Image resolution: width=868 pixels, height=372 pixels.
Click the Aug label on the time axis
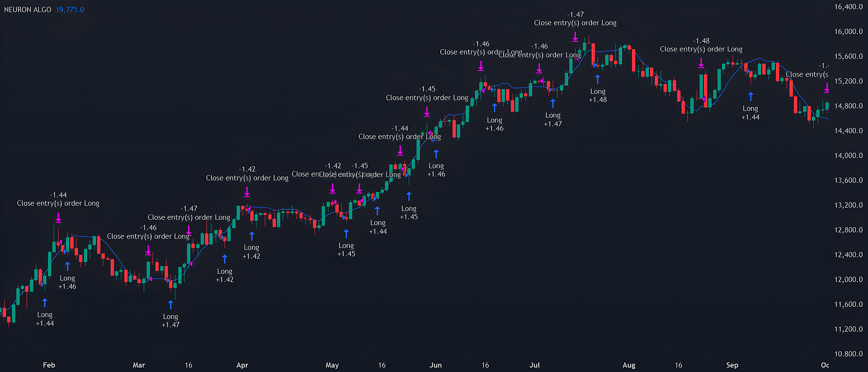coord(629,365)
